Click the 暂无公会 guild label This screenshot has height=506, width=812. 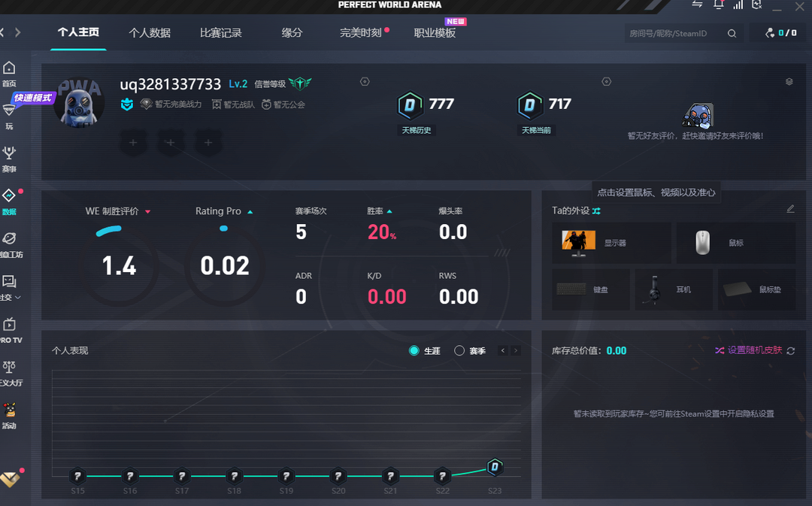pyautogui.click(x=289, y=105)
